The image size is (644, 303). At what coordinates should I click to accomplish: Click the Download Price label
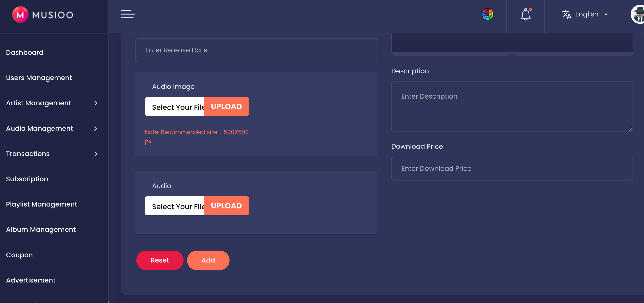(417, 146)
